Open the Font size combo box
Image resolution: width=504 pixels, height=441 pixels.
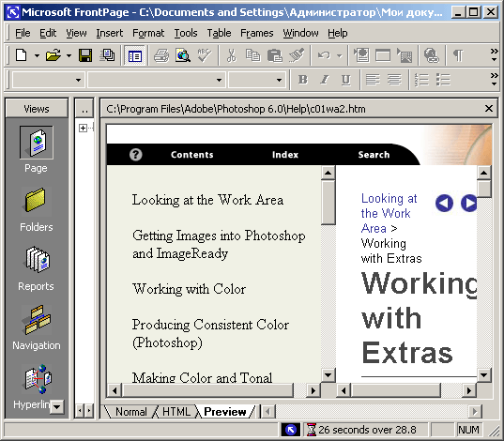(x=257, y=80)
